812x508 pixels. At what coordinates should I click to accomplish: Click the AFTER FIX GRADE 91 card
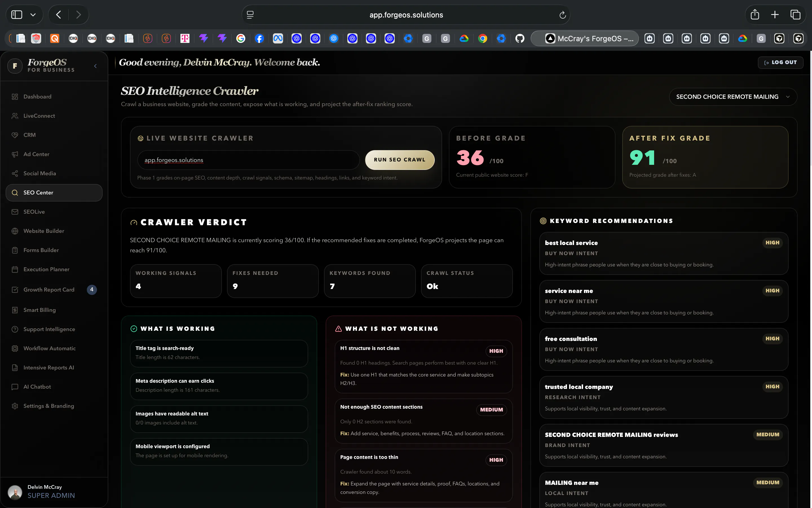click(x=705, y=157)
